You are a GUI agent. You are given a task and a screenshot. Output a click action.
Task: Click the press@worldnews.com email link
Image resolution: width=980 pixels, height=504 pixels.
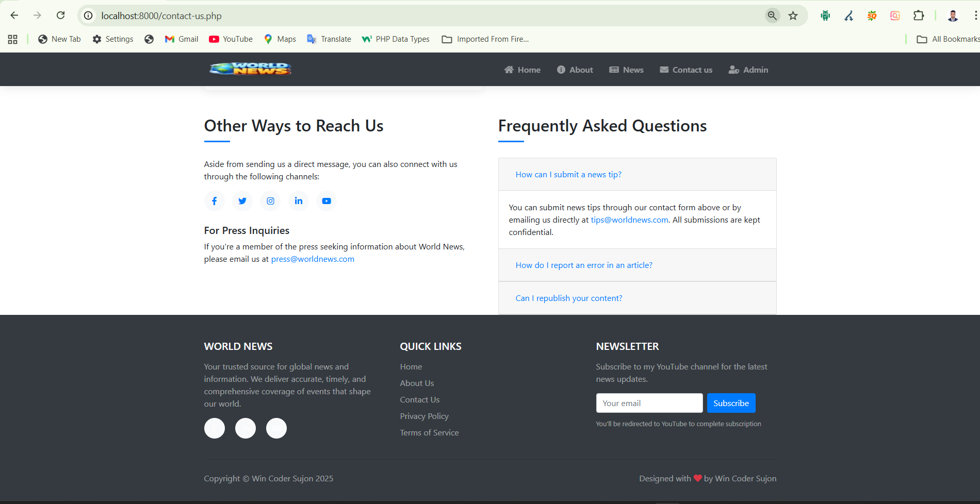coord(313,259)
